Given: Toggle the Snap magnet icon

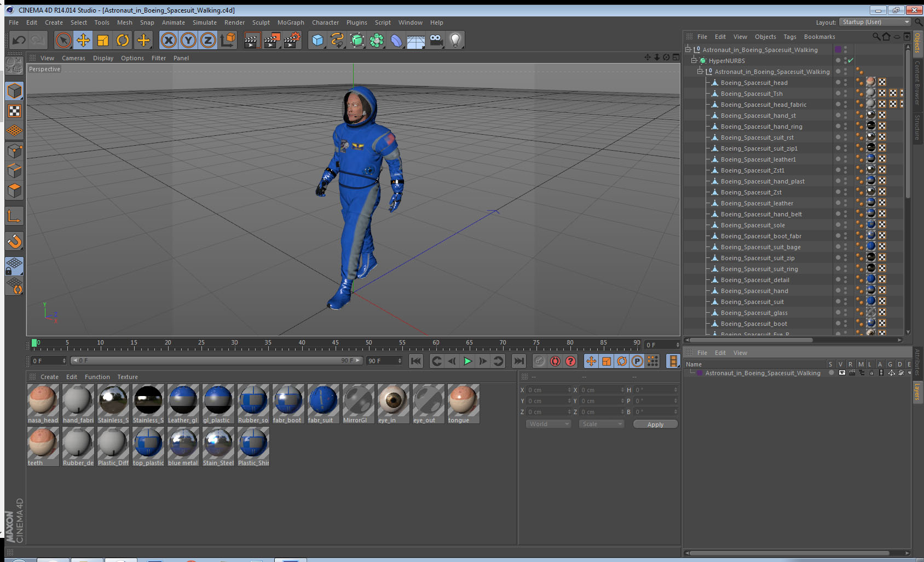Looking at the screenshot, I should click(14, 241).
